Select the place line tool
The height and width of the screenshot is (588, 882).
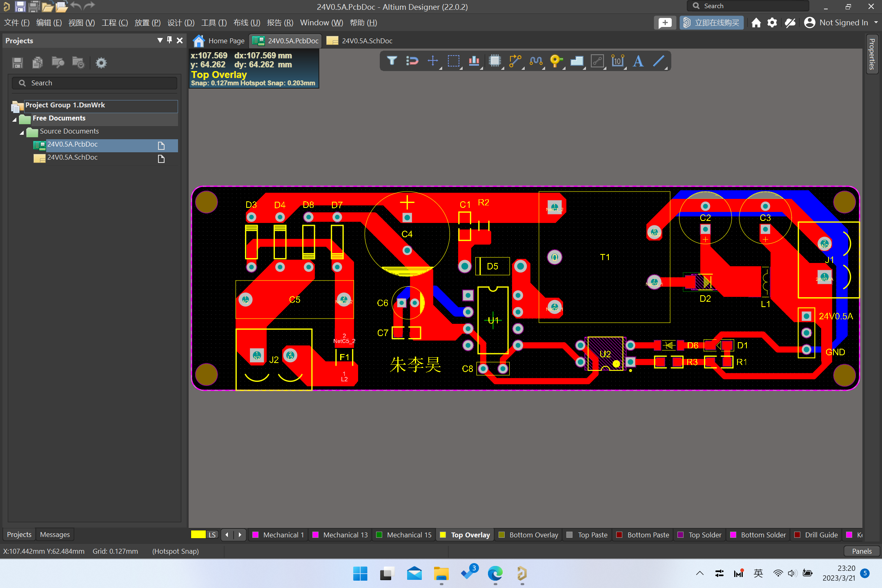[x=659, y=61]
